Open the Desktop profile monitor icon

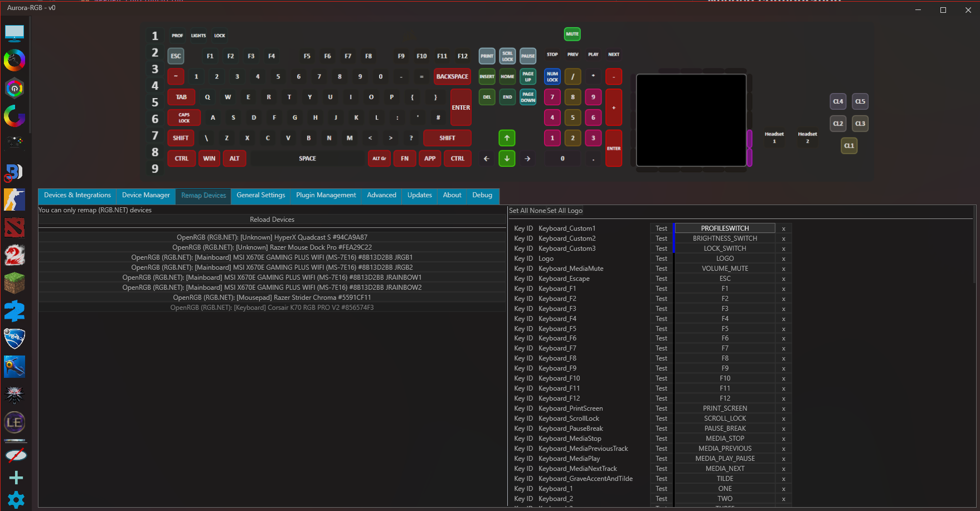click(x=14, y=33)
